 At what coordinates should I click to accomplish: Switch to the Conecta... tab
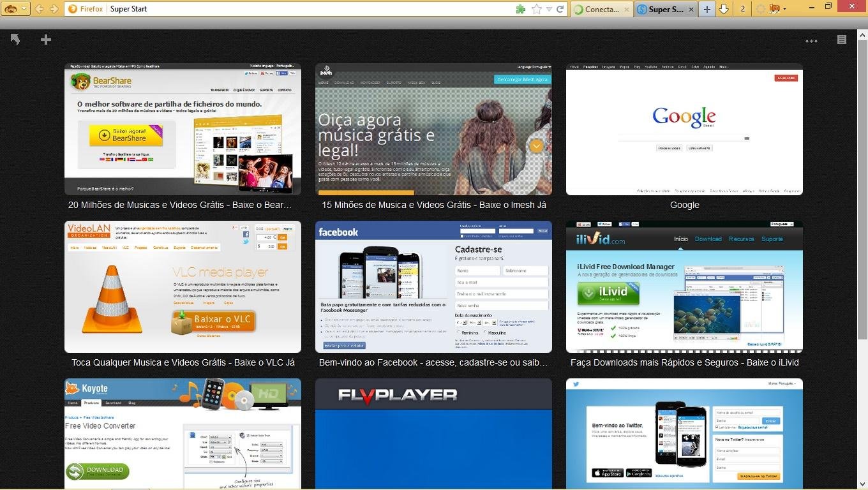(x=601, y=9)
